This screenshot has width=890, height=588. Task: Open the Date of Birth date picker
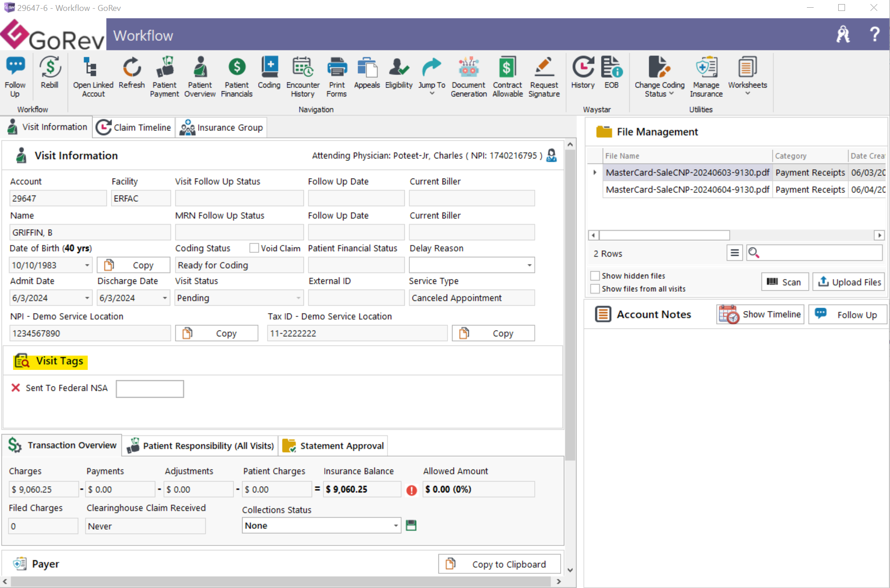[x=87, y=265]
